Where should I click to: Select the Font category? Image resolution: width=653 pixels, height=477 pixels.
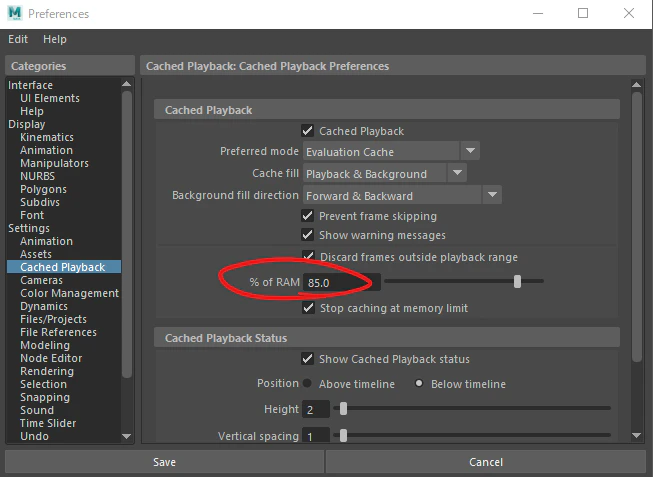point(32,215)
